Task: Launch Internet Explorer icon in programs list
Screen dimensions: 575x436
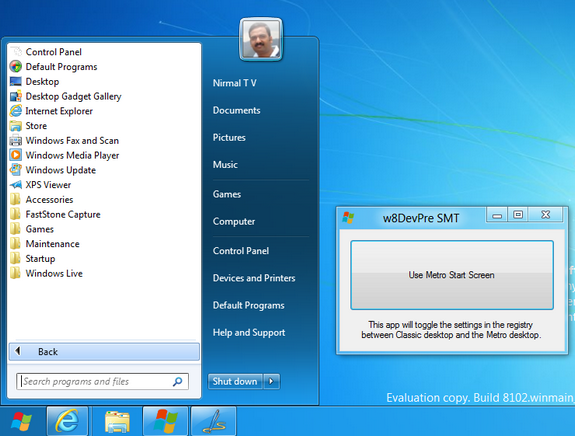Action: click(x=16, y=111)
